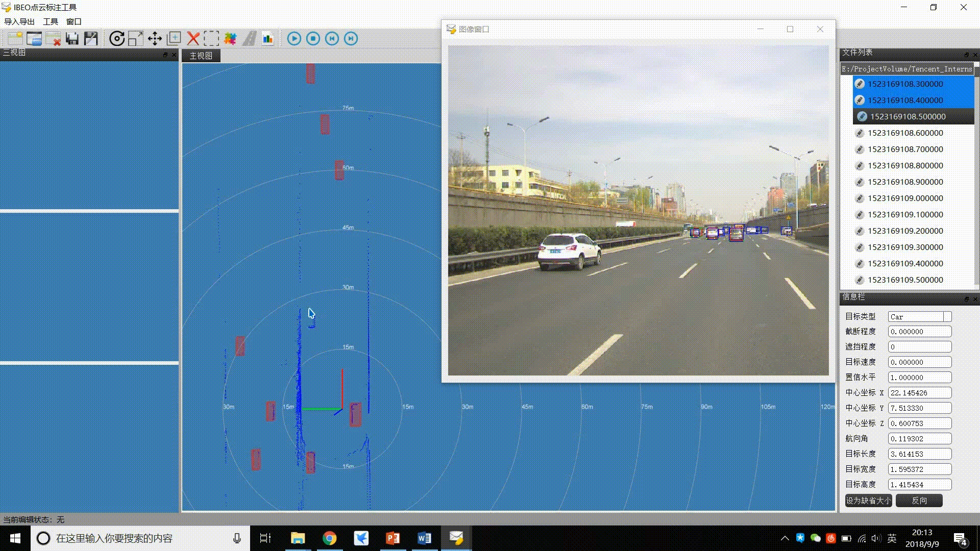Click the 设为缺省大小 button
Image resolution: width=980 pixels, height=551 pixels.
[868, 500]
